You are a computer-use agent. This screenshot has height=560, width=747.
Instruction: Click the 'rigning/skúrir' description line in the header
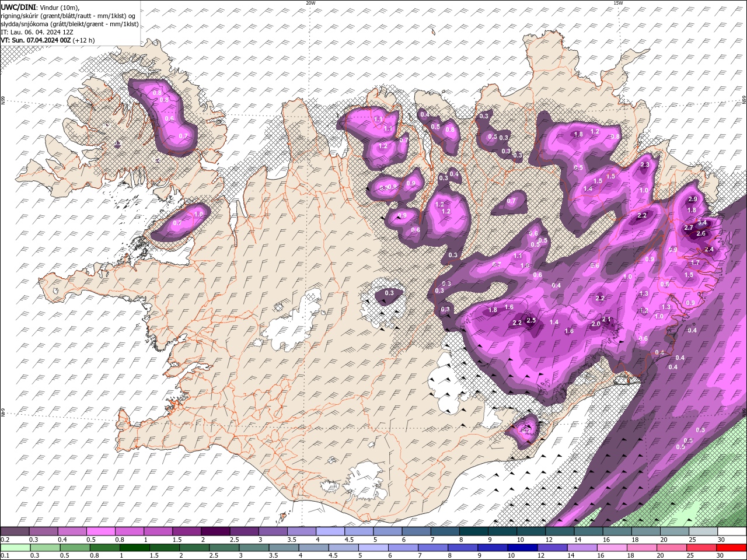pos(68,16)
